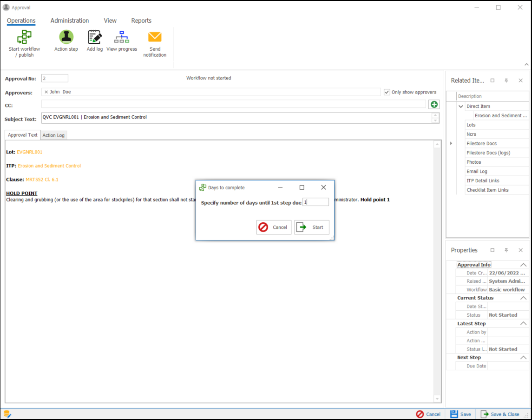Collapse the Approval Info section

point(523,265)
